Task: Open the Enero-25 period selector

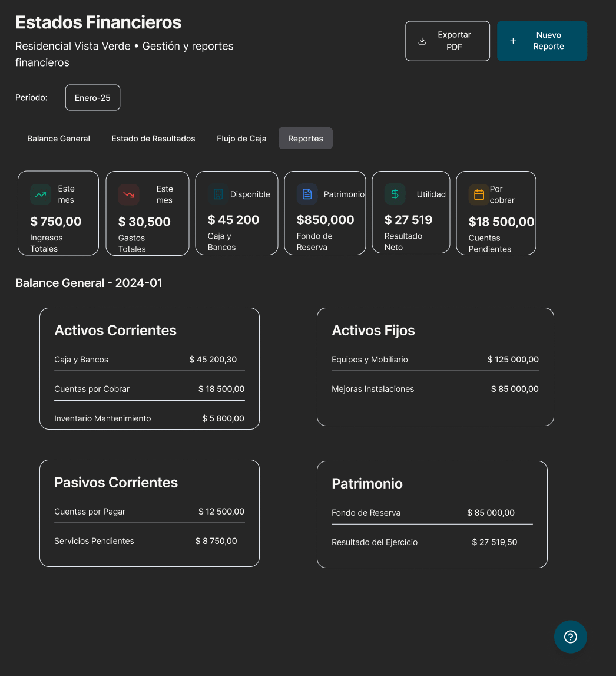Action: pos(92,98)
